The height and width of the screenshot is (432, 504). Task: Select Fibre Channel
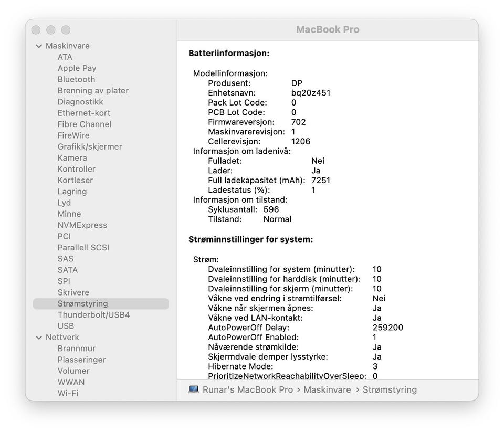point(84,124)
